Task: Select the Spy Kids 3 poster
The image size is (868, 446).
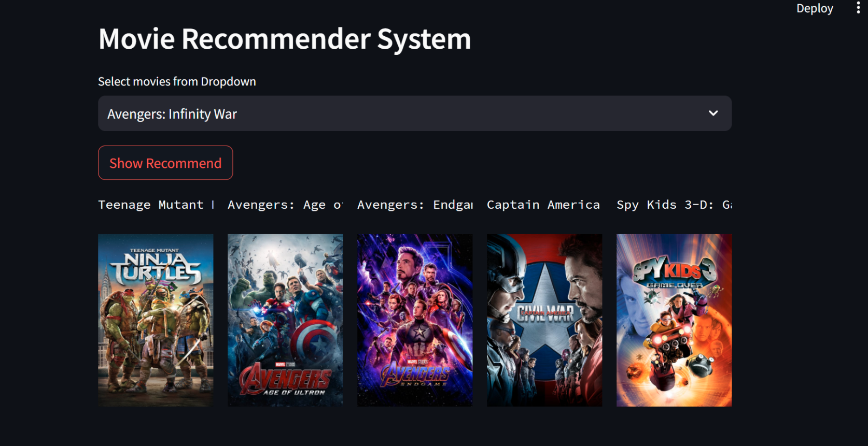Action: (x=674, y=320)
